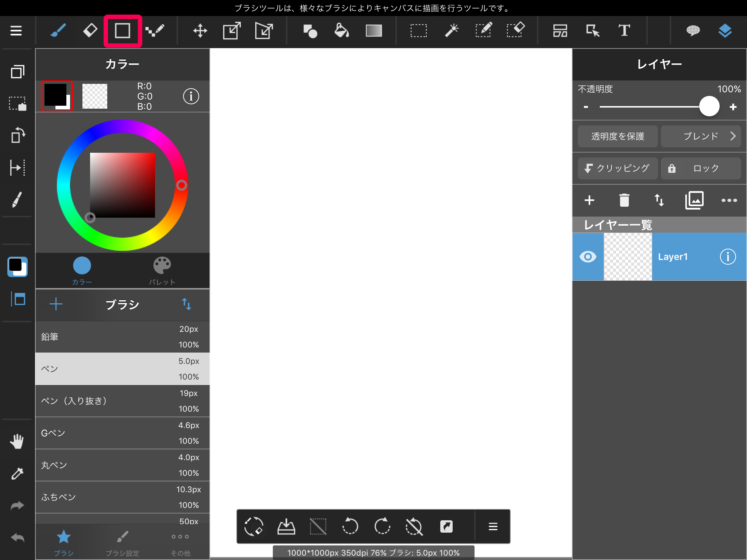Click the selection layer icon in left sidebar
Viewport: 747px width, 560px height.
point(18,104)
